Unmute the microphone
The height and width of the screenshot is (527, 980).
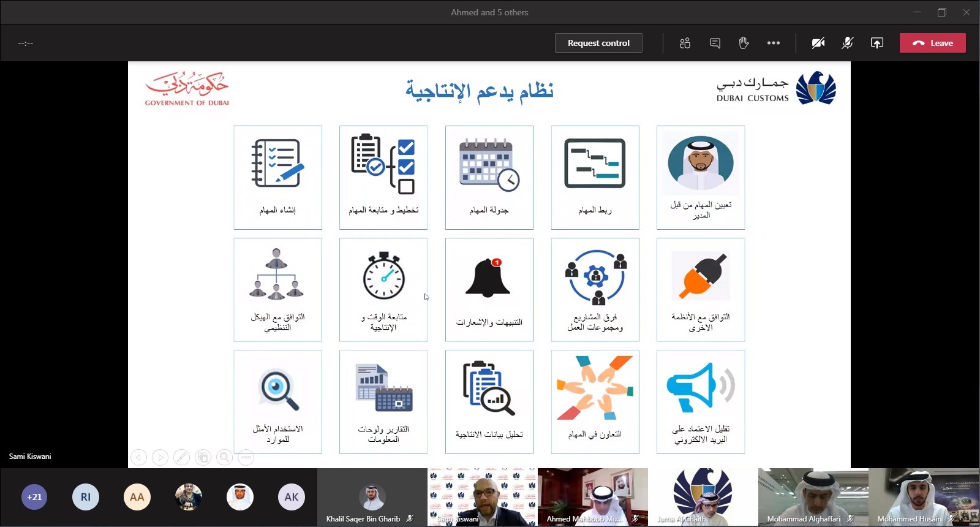pyautogui.click(x=848, y=43)
